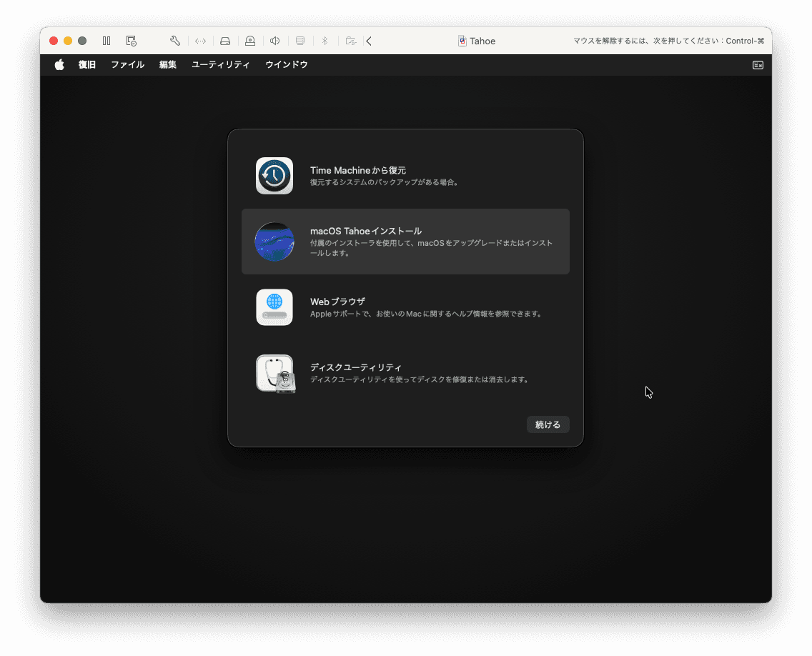Open the VM snapshot tool
Viewport: 812px width, 656px height.
131,41
